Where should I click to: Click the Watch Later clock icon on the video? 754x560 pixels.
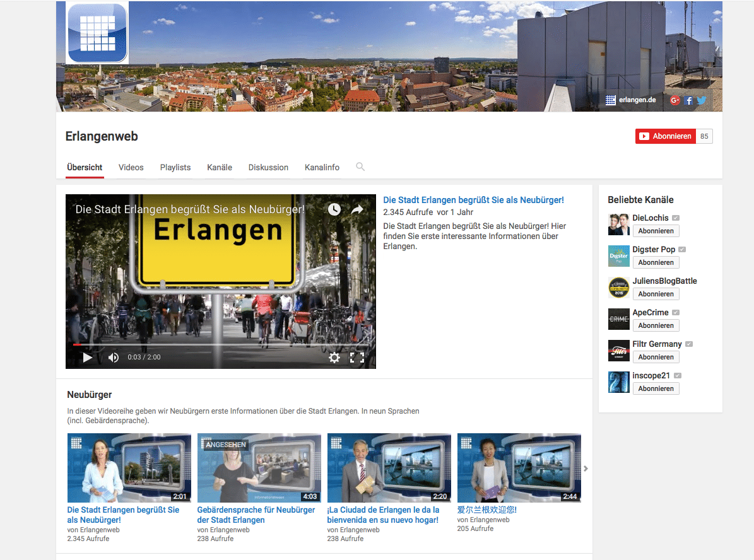(x=334, y=209)
